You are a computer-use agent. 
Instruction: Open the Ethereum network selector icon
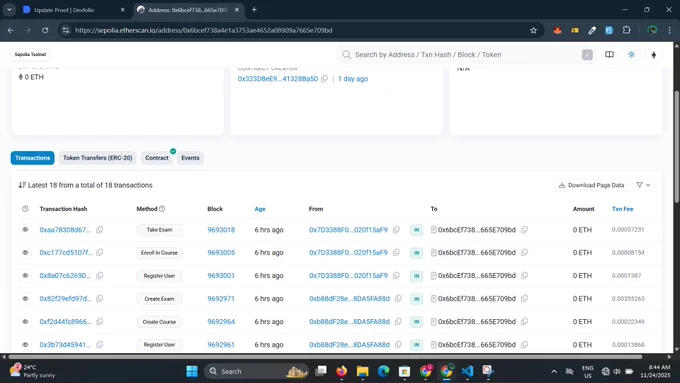pyautogui.click(x=654, y=55)
